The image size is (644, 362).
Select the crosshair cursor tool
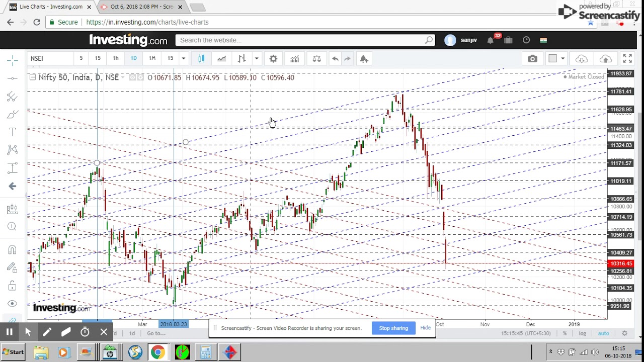coord(13,61)
